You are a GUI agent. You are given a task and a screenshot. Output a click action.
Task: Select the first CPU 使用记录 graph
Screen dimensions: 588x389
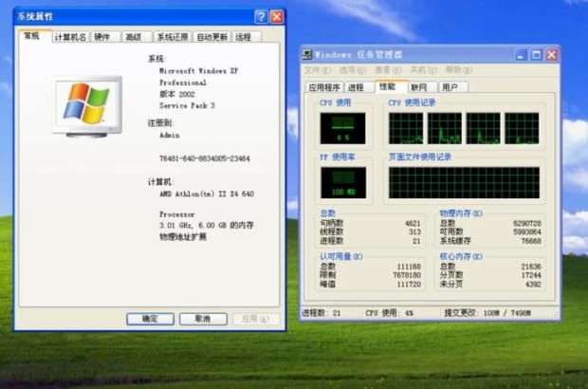pos(405,128)
